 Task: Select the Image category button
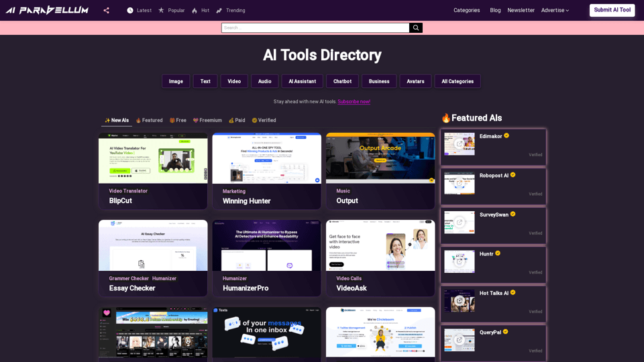pos(176,81)
